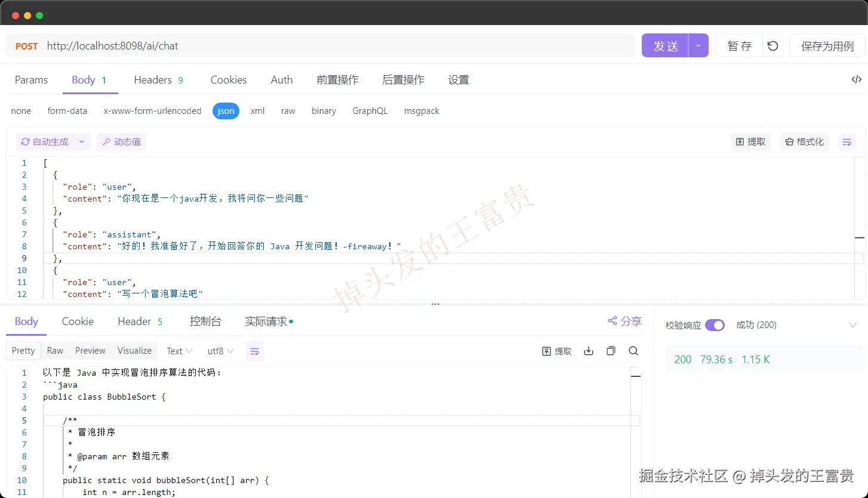
Task: Click the 自动生成 button
Action: tap(45, 142)
